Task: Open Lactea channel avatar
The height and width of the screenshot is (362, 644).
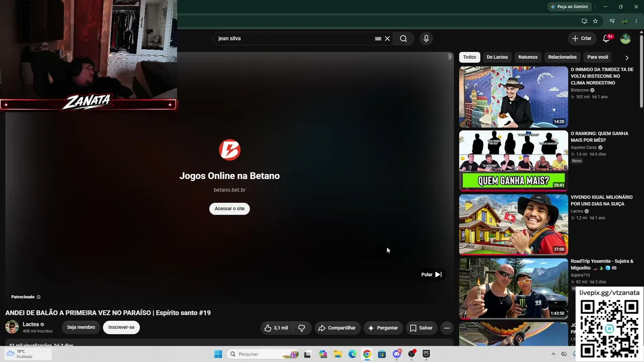Action: [12, 327]
